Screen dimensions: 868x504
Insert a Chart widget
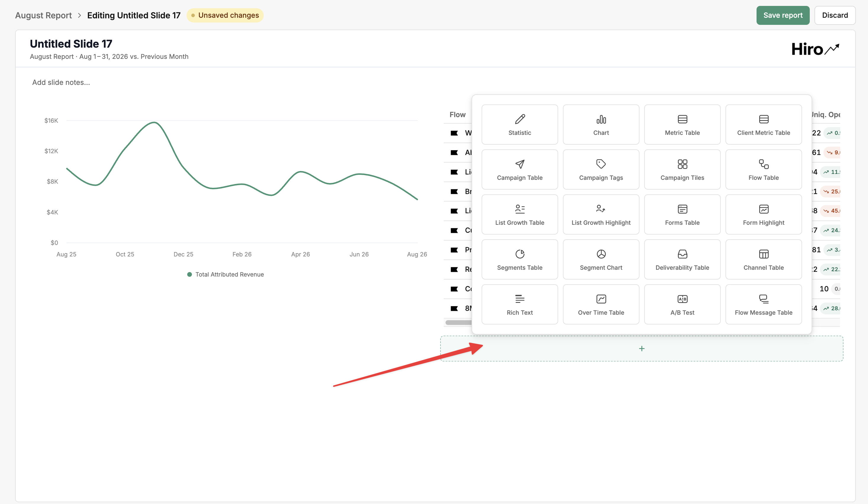pyautogui.click(x=601, y=124)
